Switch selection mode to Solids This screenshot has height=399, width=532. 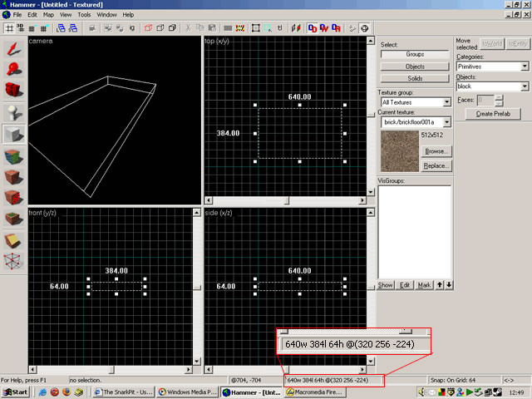pyautogui.click(x=415, y=77)
